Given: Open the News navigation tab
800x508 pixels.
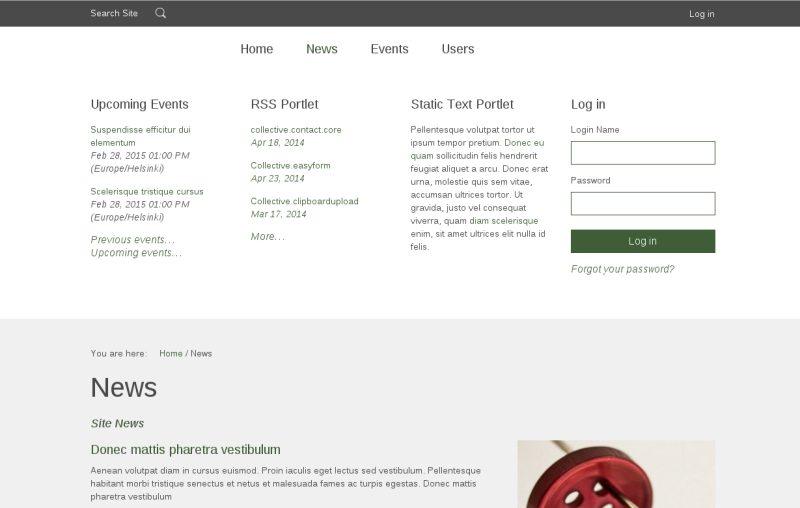Looking at the screenshot, I should coord(322,49).
